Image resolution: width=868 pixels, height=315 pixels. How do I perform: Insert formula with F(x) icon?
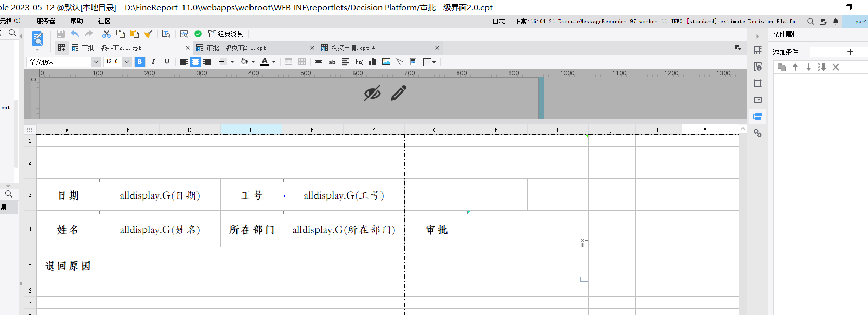click(x=359, y=62)
